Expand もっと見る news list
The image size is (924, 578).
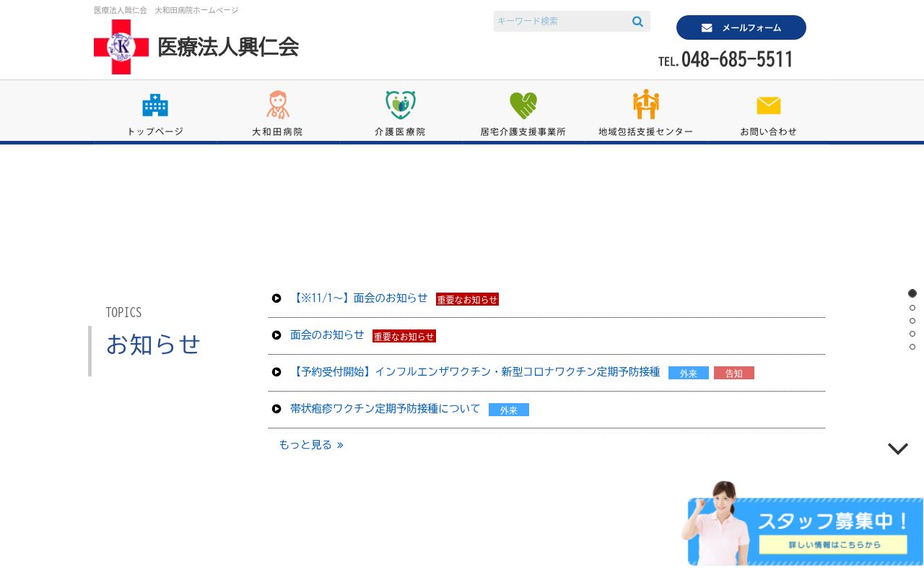coord(311,445)
